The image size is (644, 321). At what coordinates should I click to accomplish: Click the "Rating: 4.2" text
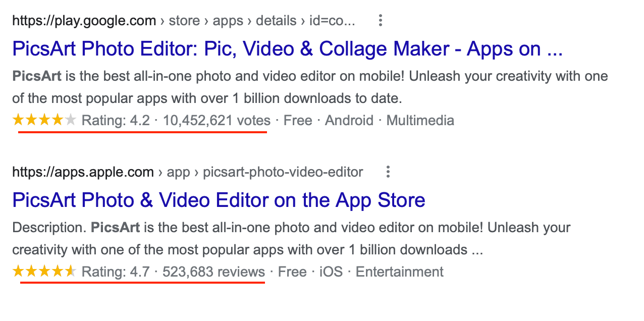click(x=116, y=121)
